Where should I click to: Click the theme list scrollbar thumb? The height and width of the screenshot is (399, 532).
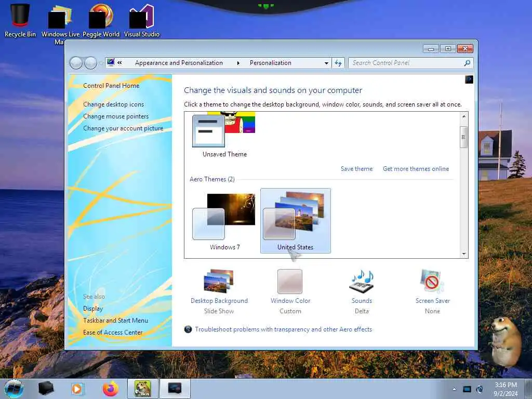tap(464, 137)
